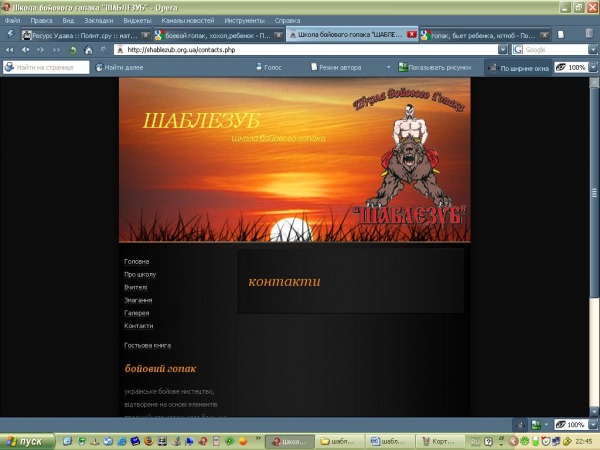Click the Google search engine icon
Screen dimensions: 600x450
tap(518, 49)
